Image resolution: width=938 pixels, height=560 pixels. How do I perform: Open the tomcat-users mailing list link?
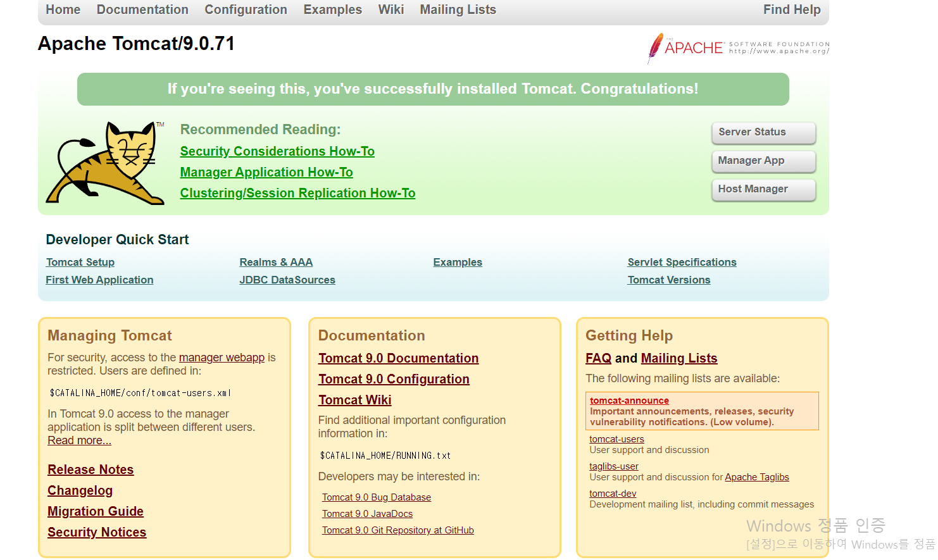pos(616,439)
